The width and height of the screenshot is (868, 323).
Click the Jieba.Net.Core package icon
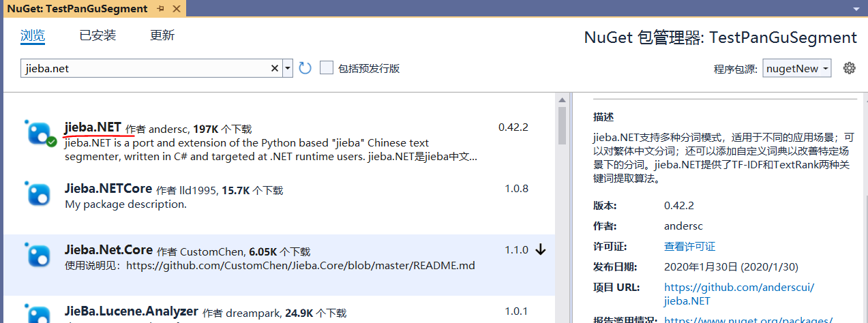(x=38, y=255)
